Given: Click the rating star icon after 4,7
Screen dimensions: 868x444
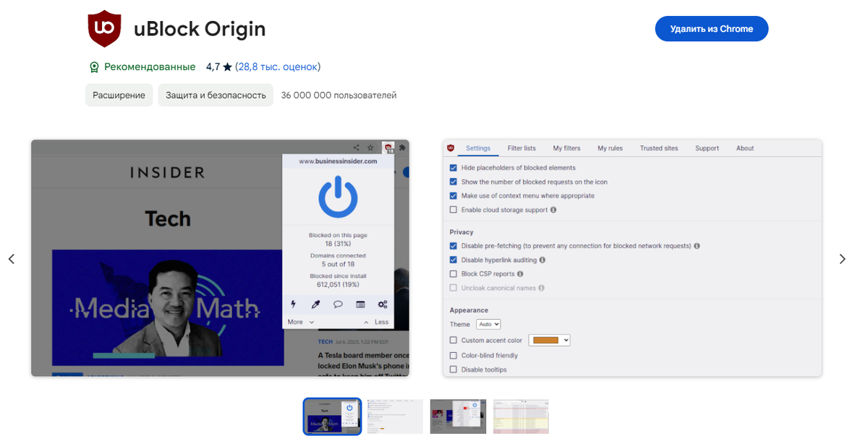Looking at the screenshot, I should click(227, 67).
